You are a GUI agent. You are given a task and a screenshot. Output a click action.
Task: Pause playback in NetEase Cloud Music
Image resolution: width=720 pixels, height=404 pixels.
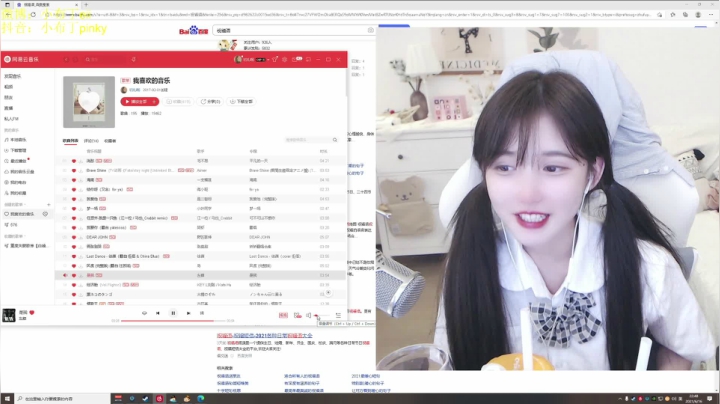coord(173,313)
